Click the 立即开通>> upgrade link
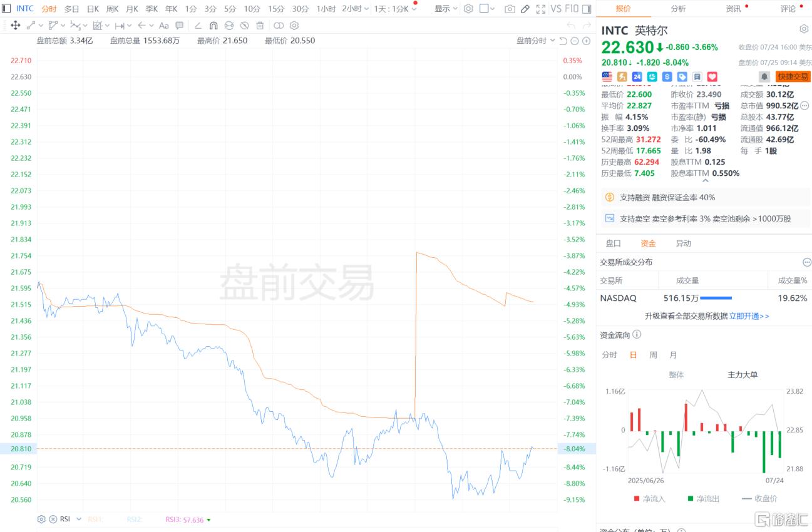 pyautogui.click(x=749, y=316)
